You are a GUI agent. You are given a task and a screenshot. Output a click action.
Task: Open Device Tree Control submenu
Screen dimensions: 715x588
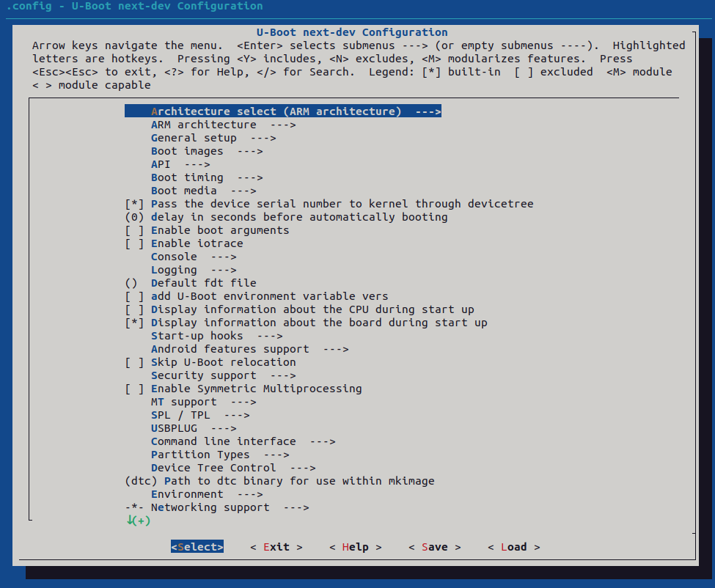233,468
